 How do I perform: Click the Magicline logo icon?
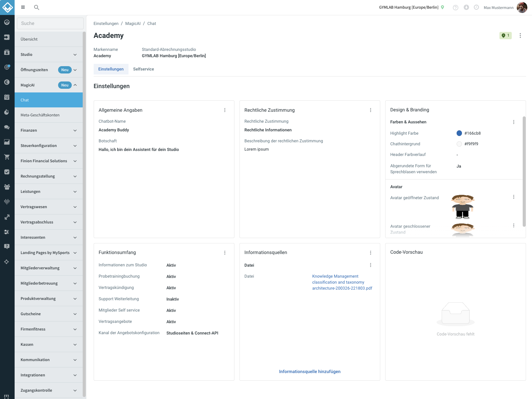(7, 7)
